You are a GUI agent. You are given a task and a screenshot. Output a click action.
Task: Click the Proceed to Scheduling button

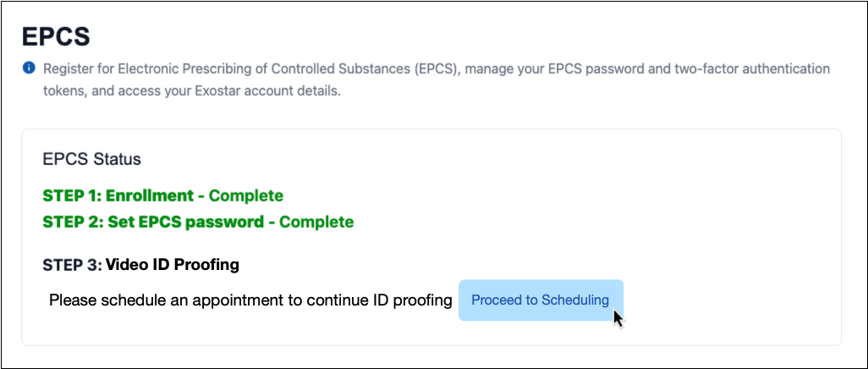pos(540,300)
